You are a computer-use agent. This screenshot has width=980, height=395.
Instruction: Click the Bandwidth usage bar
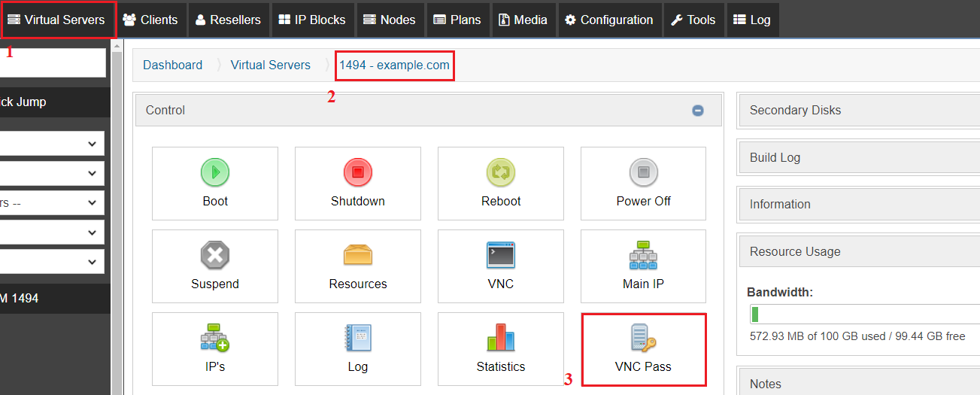[865, 314]
